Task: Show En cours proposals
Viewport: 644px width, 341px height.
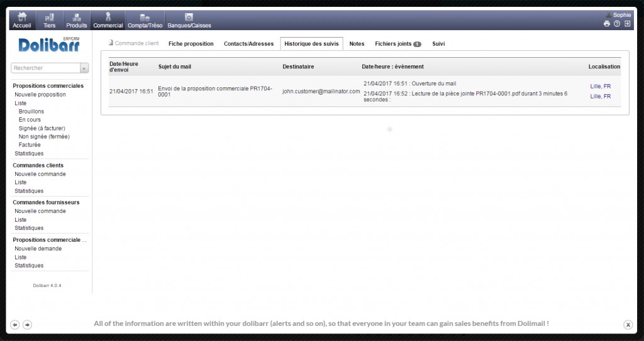Action: (x=30, y=120)
